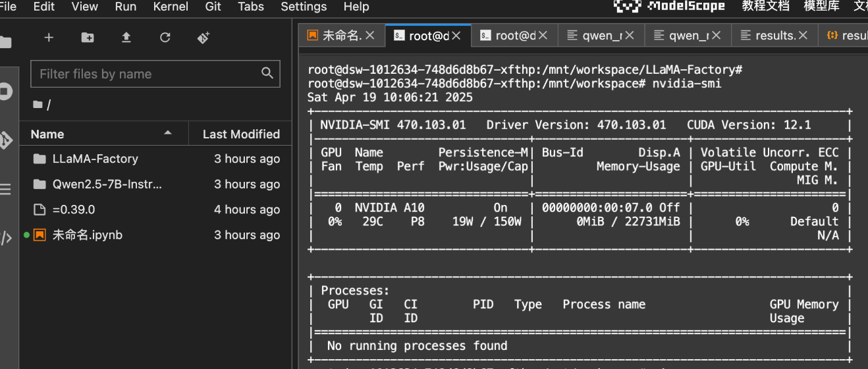This screenshot has height=369, width=868.
Task: Open the Tabs menu
Action: point(251,7)
